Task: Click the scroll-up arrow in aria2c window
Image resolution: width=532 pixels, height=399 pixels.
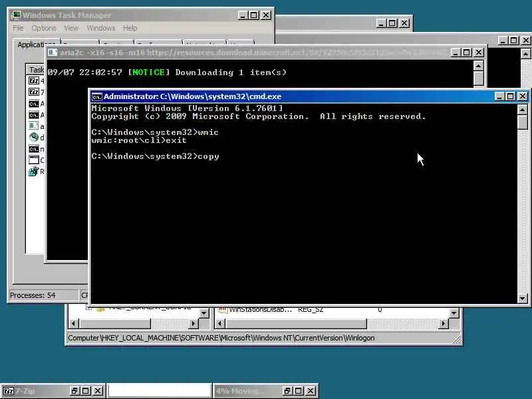Action: point(478,65)
